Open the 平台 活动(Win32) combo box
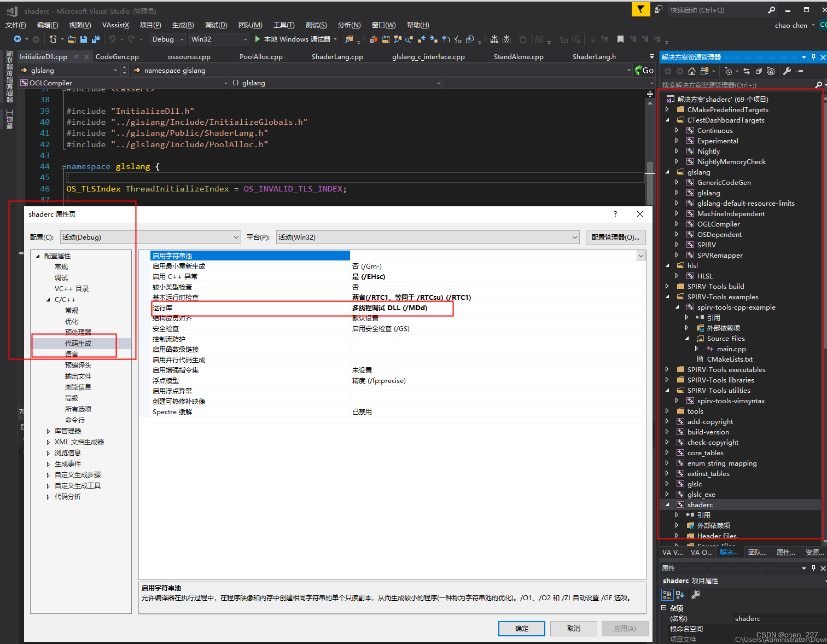The width and height of the screenshot is (827, 644). point(428,237)
